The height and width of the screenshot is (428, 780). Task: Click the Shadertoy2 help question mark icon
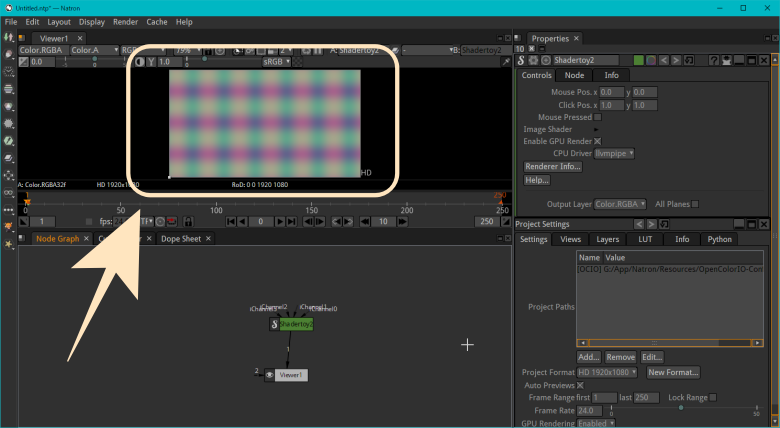tap(713, 61)
